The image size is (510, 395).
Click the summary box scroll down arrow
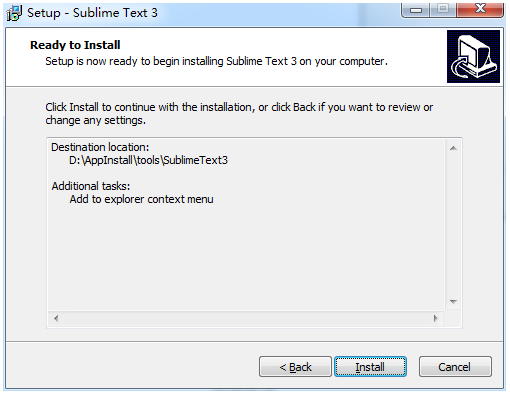pos(453,302)
